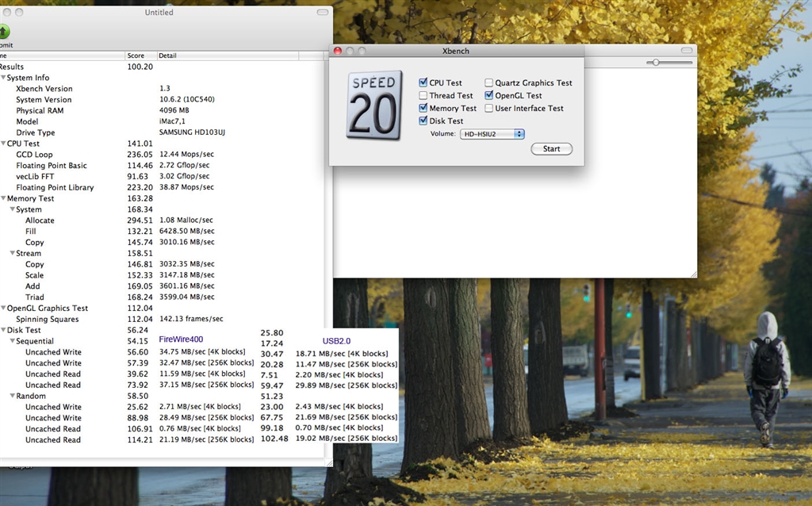Enable Quartz Graphics Test checkbox

[489, 82]
